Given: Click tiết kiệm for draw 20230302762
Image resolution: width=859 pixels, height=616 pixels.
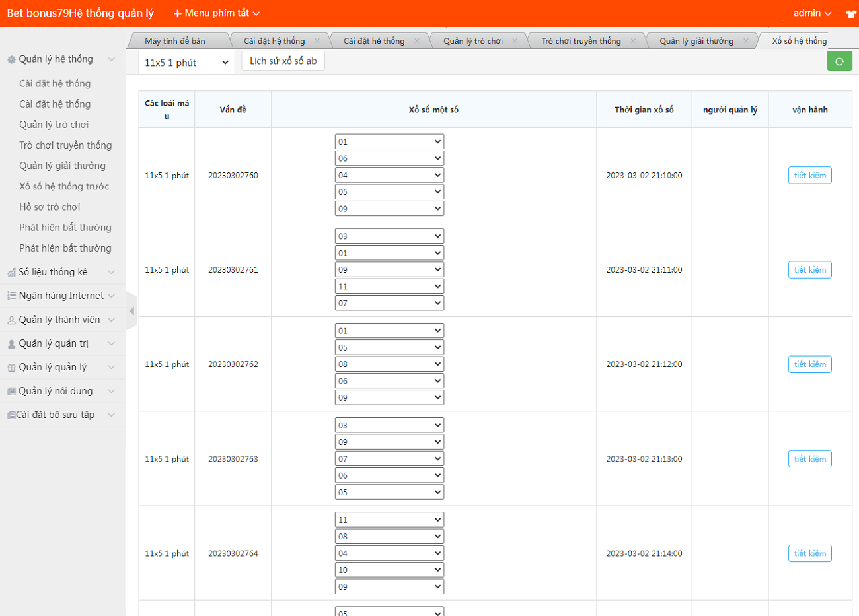Looking at the screenshot, I should point(809,364).
